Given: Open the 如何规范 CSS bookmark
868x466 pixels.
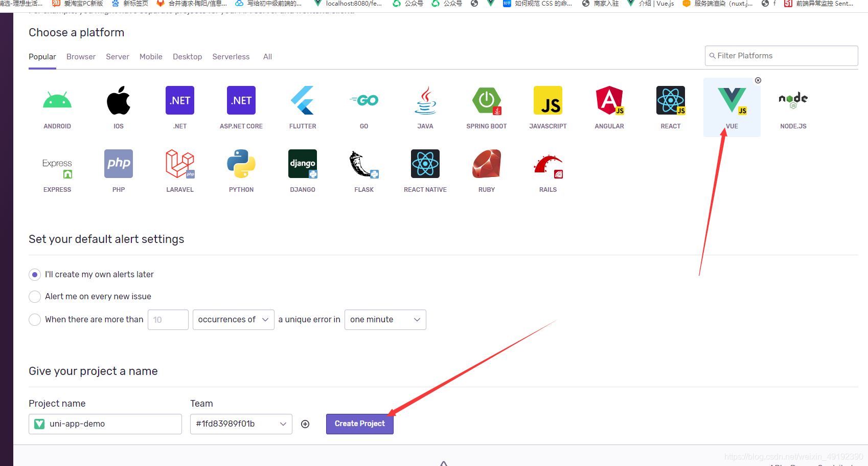Looking at the screenshot, I should (538, 4).
